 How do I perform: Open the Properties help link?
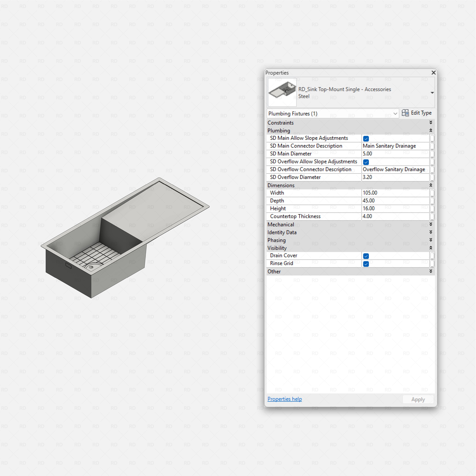[x=285, y=399]
